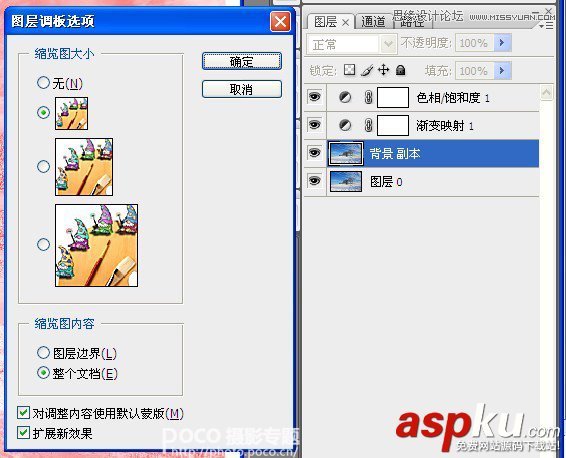Click the 取消 button
This screenshot has width=566, height=458.
[241, 89]
